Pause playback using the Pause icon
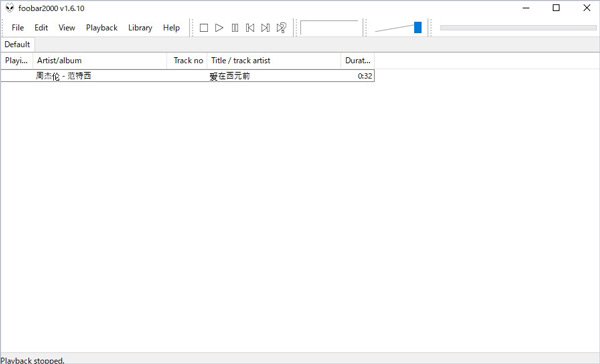The width and height of the screenshot is (600, 364). click(x=235, y=28)
